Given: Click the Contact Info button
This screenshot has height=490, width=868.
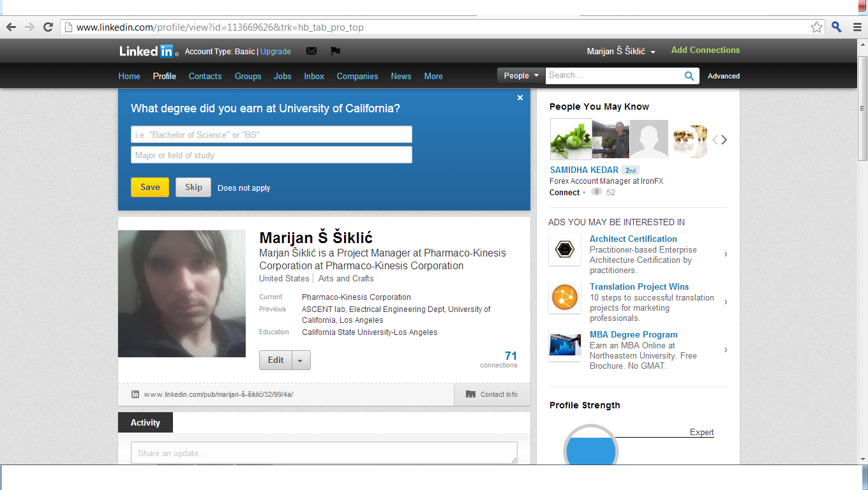Looking at the screenshot, I should 492,394.
